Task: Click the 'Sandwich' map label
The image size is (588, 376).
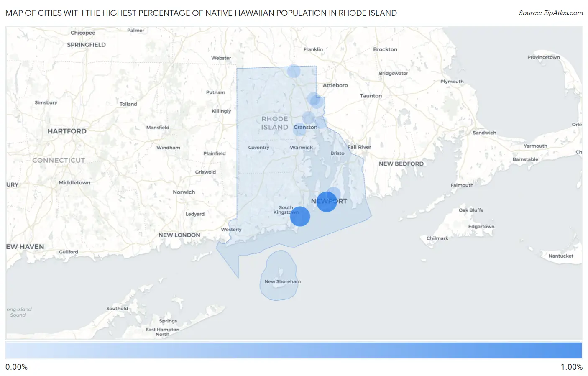Action: (x=484, y=133)
